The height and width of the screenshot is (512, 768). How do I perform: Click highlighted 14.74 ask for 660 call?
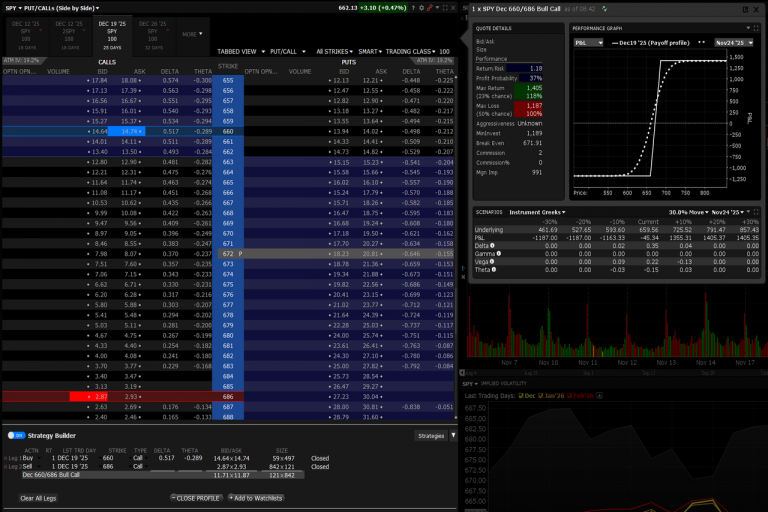click(127, 131)
